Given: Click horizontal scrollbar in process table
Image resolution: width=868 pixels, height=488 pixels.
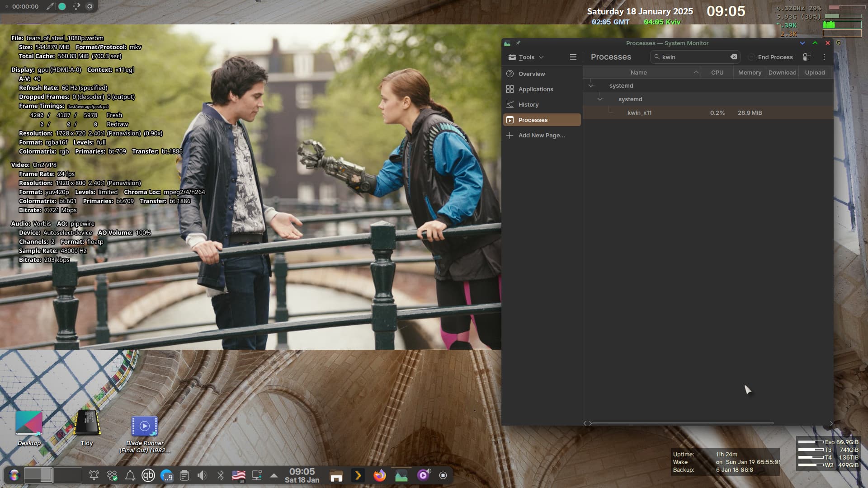Looking at the screenshot, I should pyautogui.click(x=683, y=423).
